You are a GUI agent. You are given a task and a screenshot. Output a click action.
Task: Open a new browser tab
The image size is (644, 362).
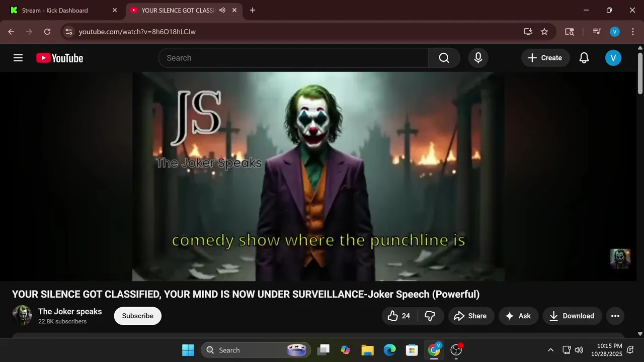click(253, 10)
